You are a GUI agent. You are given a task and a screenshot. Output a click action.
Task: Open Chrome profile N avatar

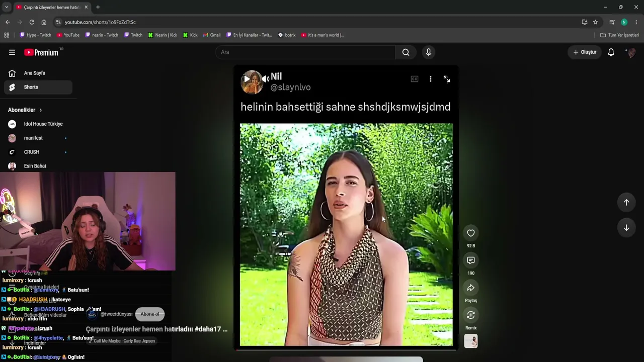624,22
